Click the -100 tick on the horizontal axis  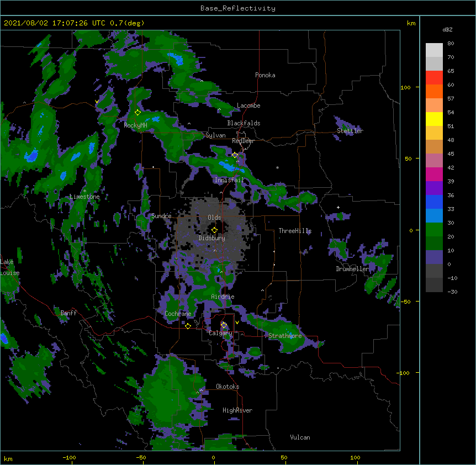coord(69,458)
